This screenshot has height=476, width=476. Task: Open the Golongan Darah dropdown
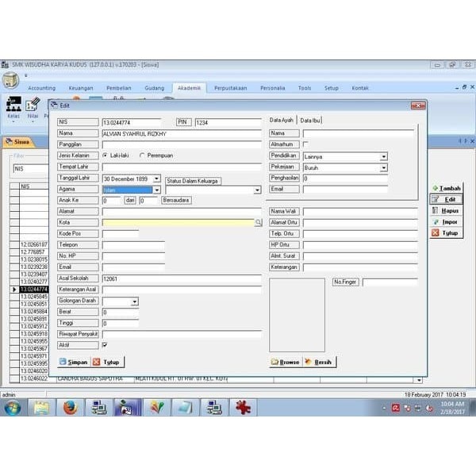click(135, 301)
